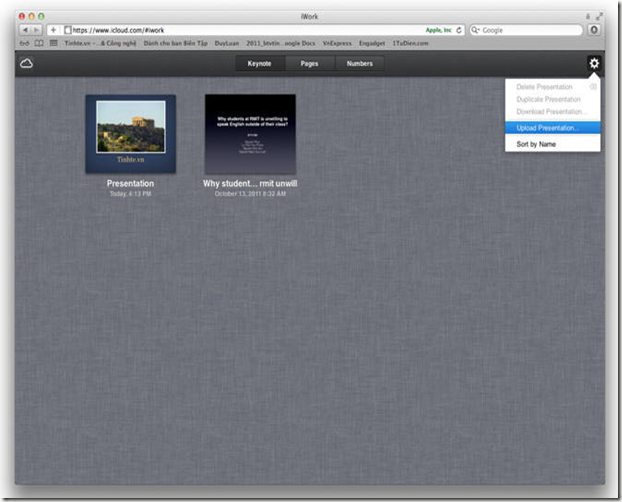Click 'Today 4:13 PM' date under Presentation
This screenshot has width=622, height=502.
[x=131, y=194]
